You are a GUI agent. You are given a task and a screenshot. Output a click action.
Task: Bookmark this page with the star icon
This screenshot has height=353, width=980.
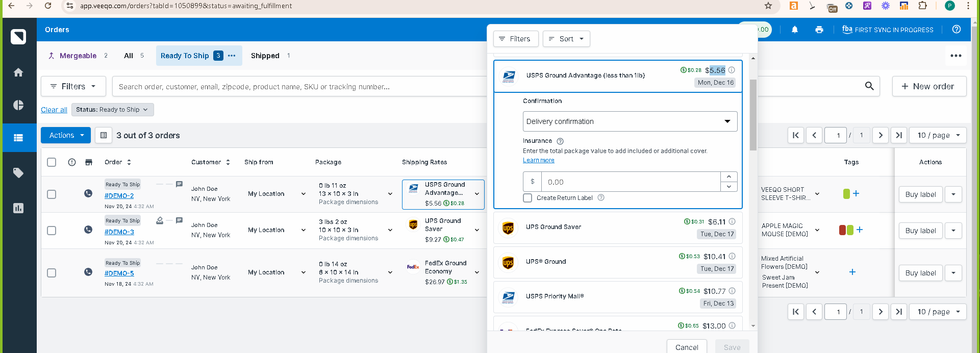(x=768, y=6)
